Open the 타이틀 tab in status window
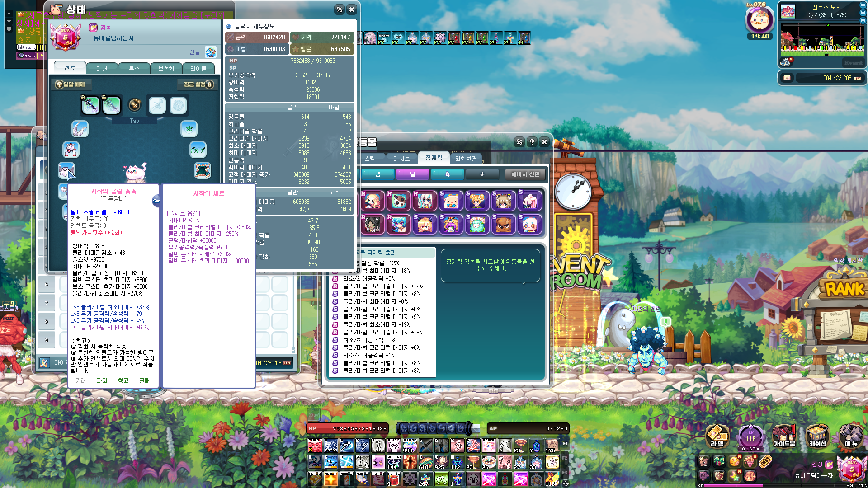Screen dimensions: 868x488 tap(198, 69)
